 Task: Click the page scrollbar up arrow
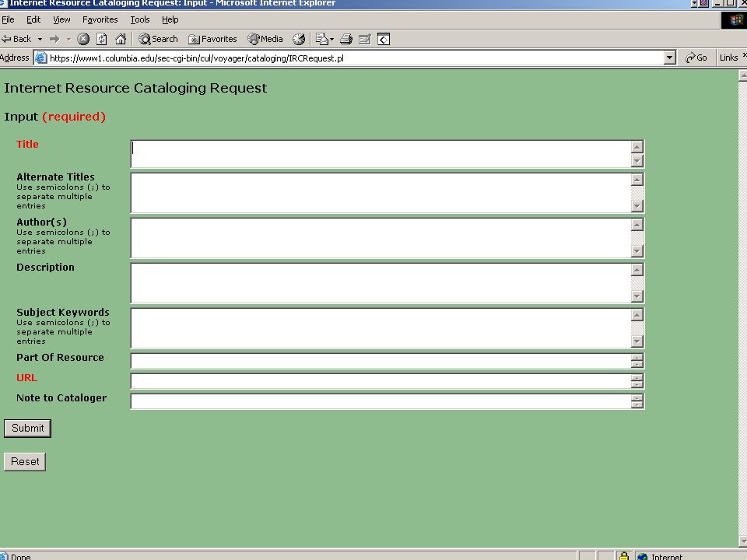tap(742, 75)
